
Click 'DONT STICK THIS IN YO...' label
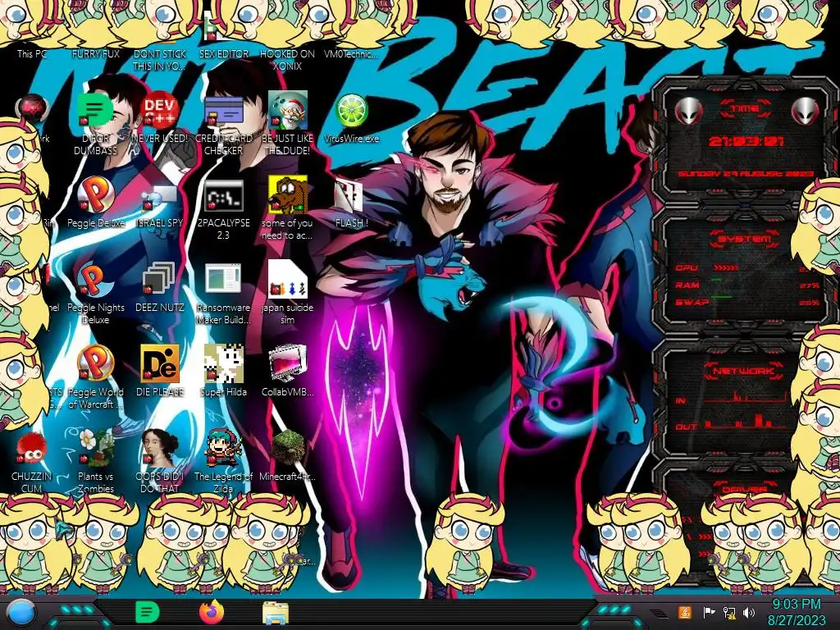point(160,60)
